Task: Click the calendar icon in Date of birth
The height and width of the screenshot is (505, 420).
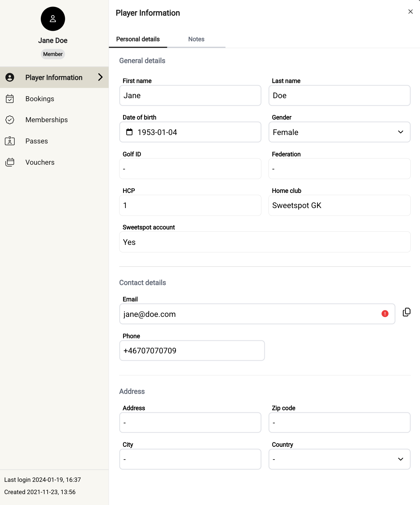Action: 129,132
